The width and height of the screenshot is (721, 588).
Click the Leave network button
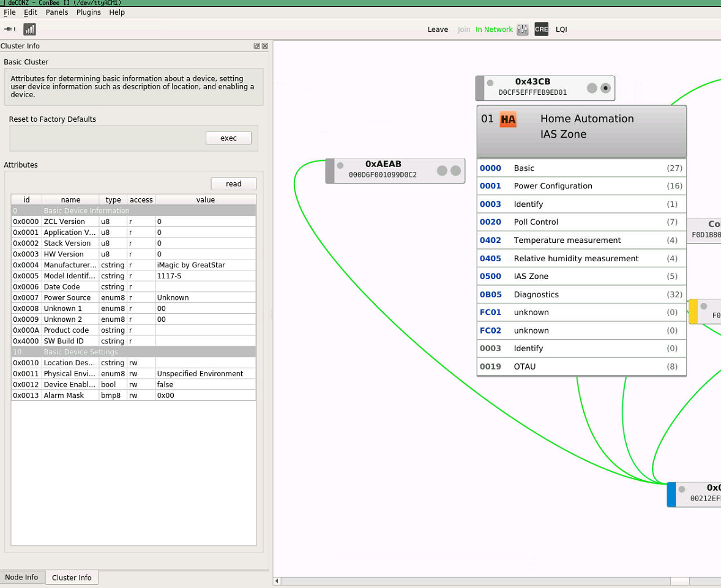click(438, 29)
